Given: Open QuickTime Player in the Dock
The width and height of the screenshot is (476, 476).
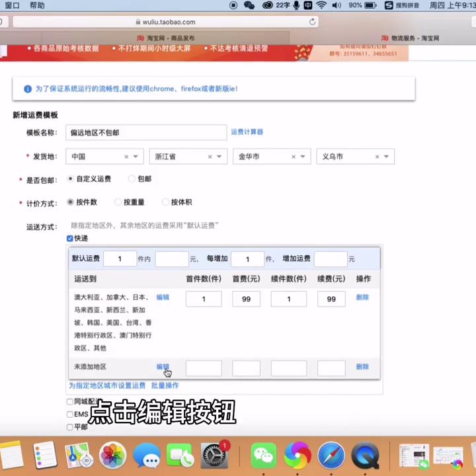Looking at the screenshot, I should (x=365, y=456).
